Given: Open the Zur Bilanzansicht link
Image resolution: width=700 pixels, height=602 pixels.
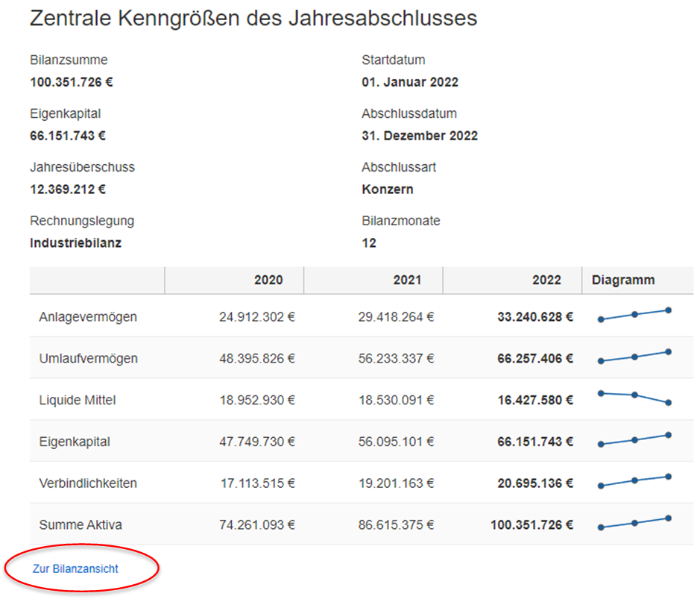Looking at the screenshot, I should pyautogui.click(x=75, y=568).
